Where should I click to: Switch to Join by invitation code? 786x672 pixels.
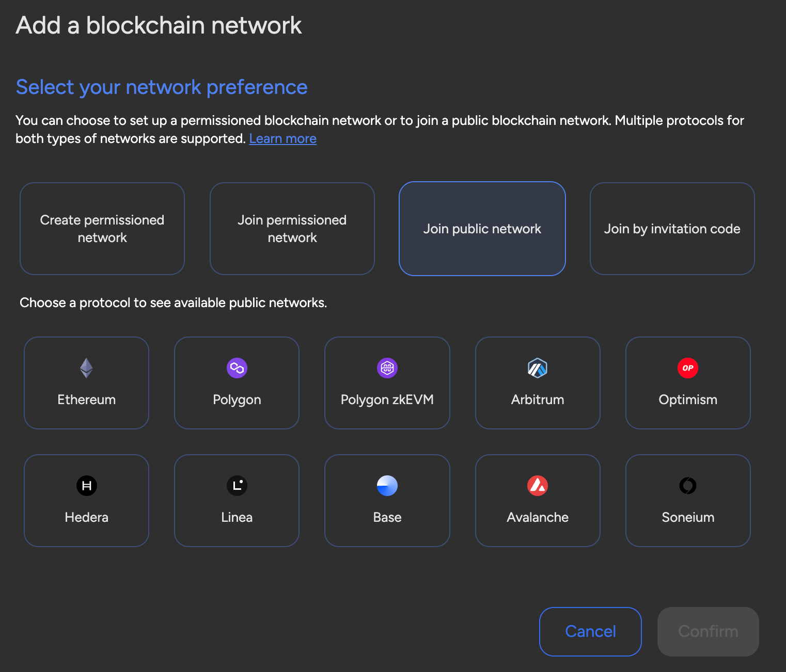click(672, 229)
